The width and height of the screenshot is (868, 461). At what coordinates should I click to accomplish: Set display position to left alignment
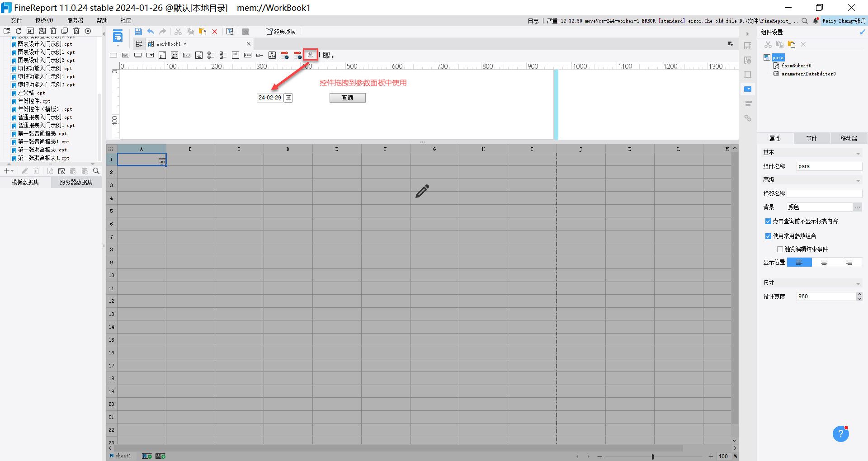tap(799, 263)
